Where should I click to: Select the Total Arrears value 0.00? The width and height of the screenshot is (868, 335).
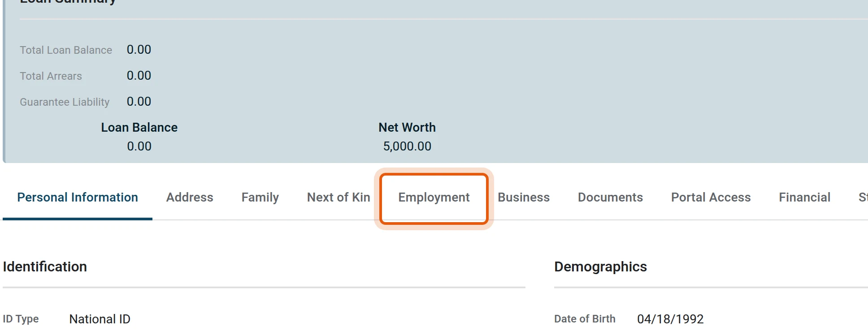pos(139,76)
